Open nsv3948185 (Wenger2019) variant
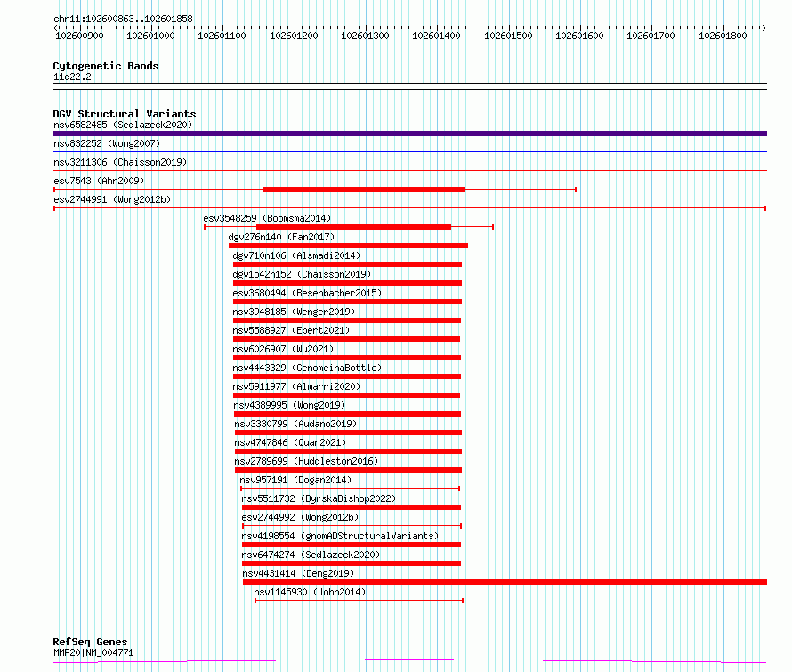 294,312
